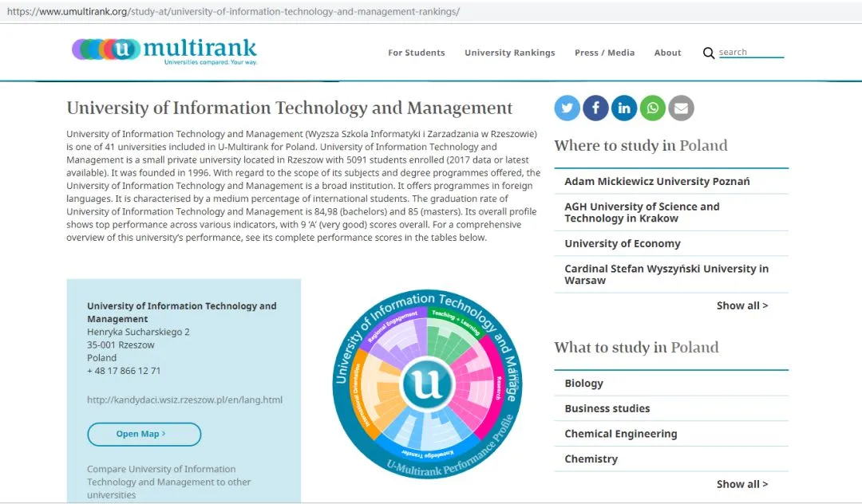The height and width of the screenshot is (504, 862).
Task: Share page via WhatsApp icon
Action: pos(653,108)
